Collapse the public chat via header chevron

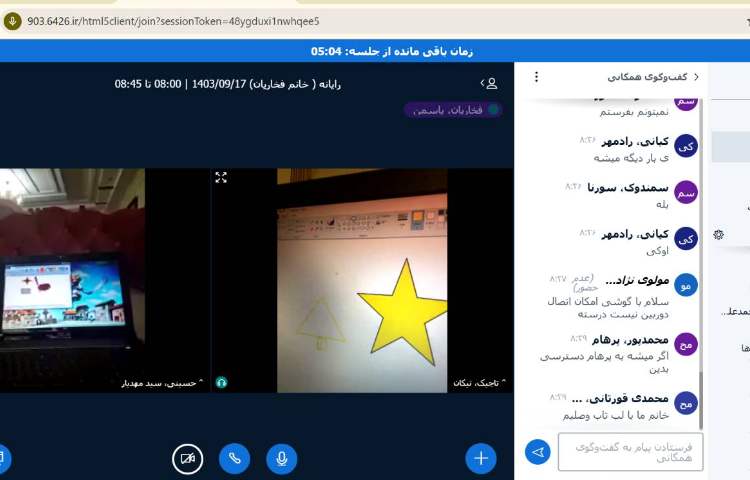[696, 77]
